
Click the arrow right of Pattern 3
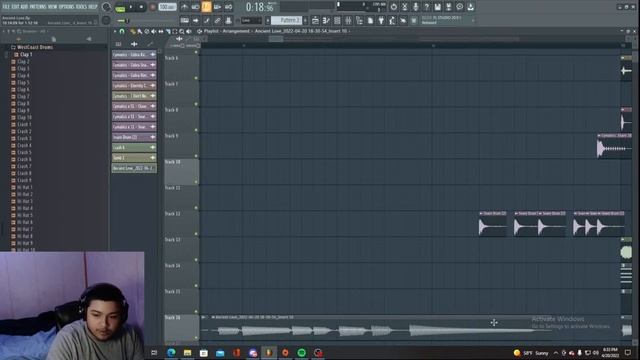coord(306,20)
